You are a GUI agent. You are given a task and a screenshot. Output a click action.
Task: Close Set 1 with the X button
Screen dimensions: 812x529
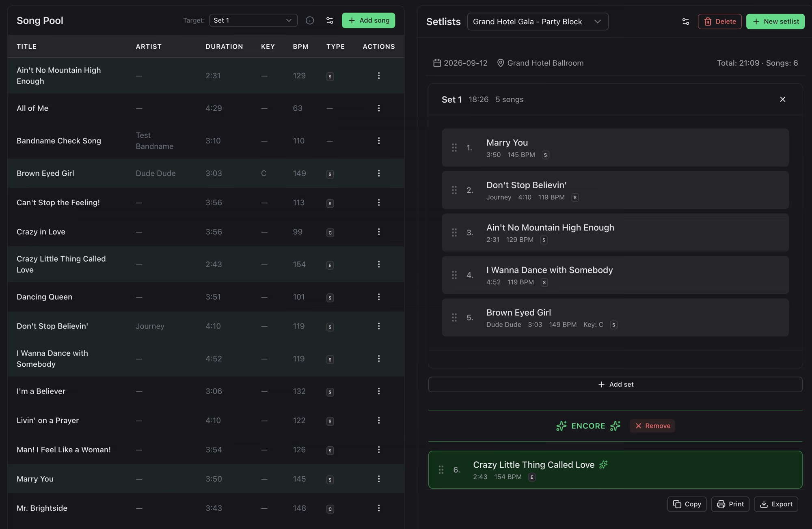[x=782, y=99]
